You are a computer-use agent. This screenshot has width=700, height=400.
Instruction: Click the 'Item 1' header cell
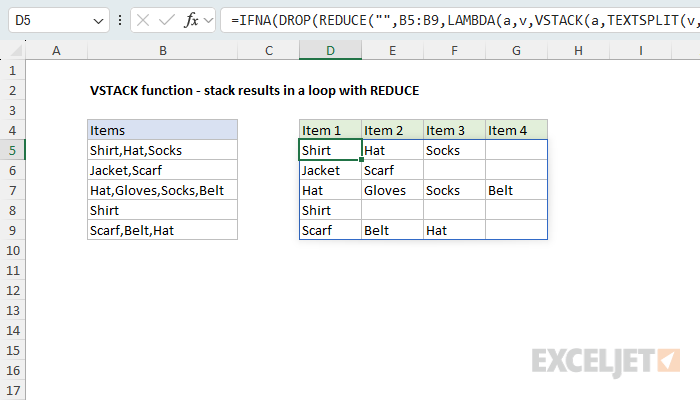point(330,130)
